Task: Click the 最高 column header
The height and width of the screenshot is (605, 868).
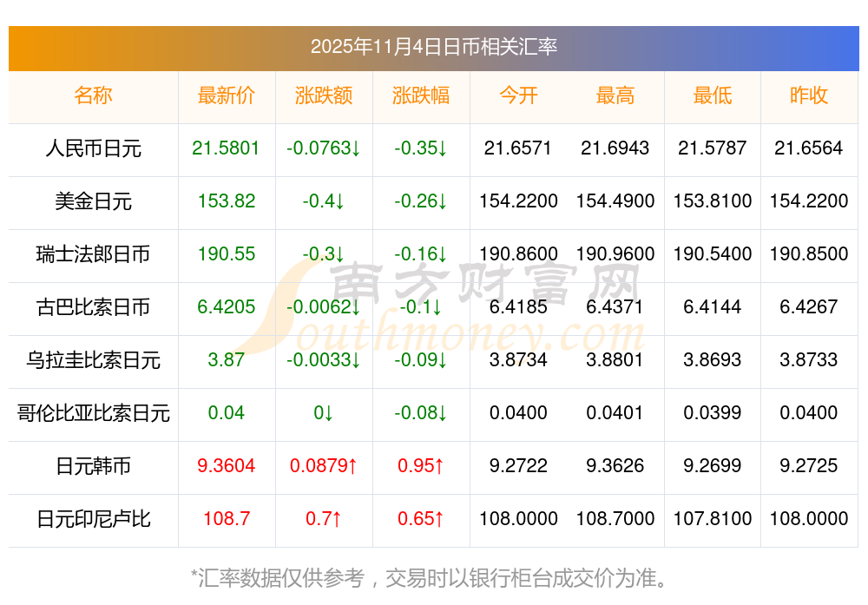Action: pos(615,95)
